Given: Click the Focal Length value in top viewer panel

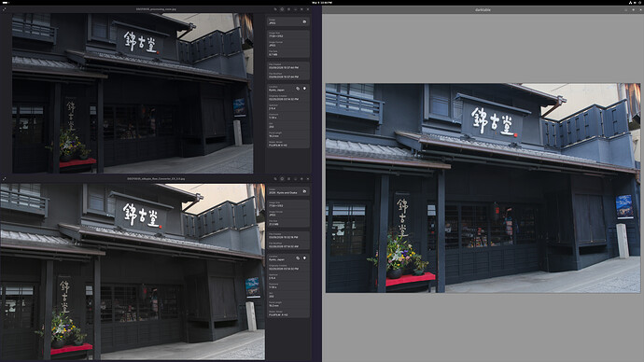Looking at the screenshot, I should 274,136.
